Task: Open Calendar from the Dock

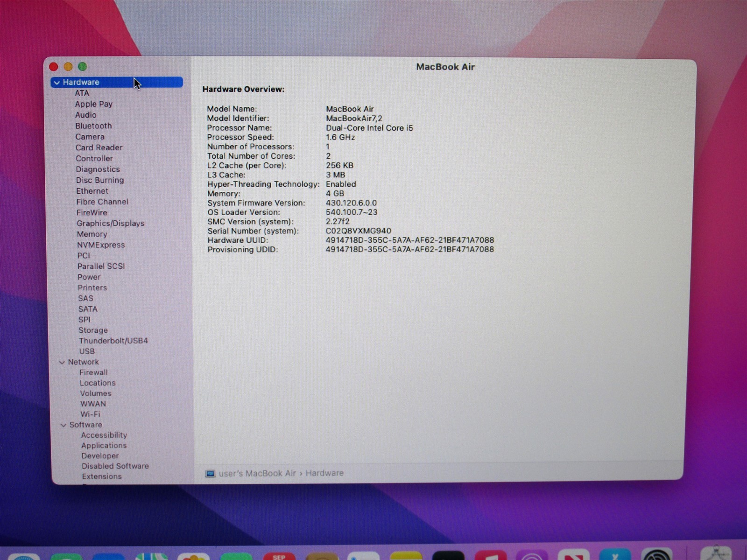Action: [279, 556]
